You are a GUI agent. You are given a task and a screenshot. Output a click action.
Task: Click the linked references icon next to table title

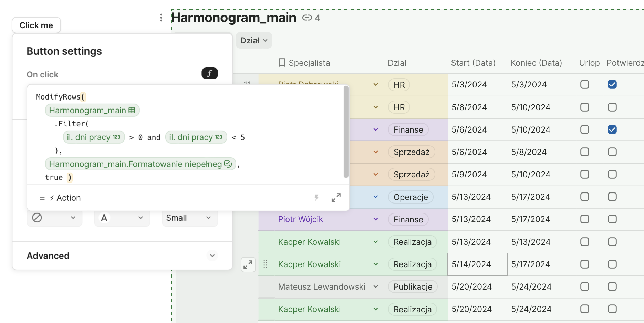307,18
